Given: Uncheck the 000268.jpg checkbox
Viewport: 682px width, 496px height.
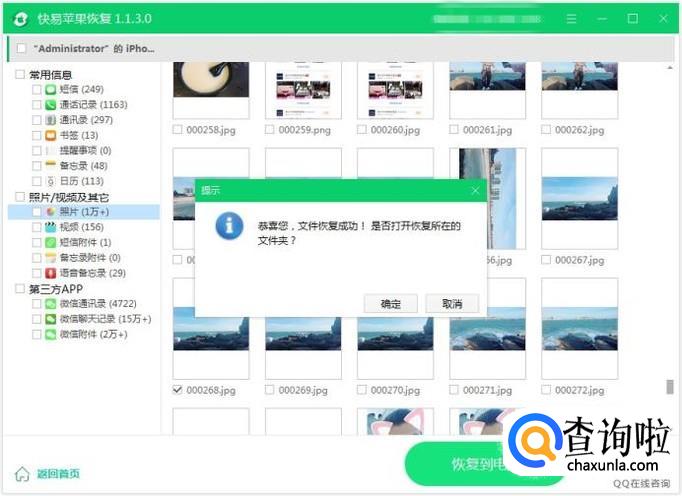Looking at the screenshot, I should click(177, 390).
